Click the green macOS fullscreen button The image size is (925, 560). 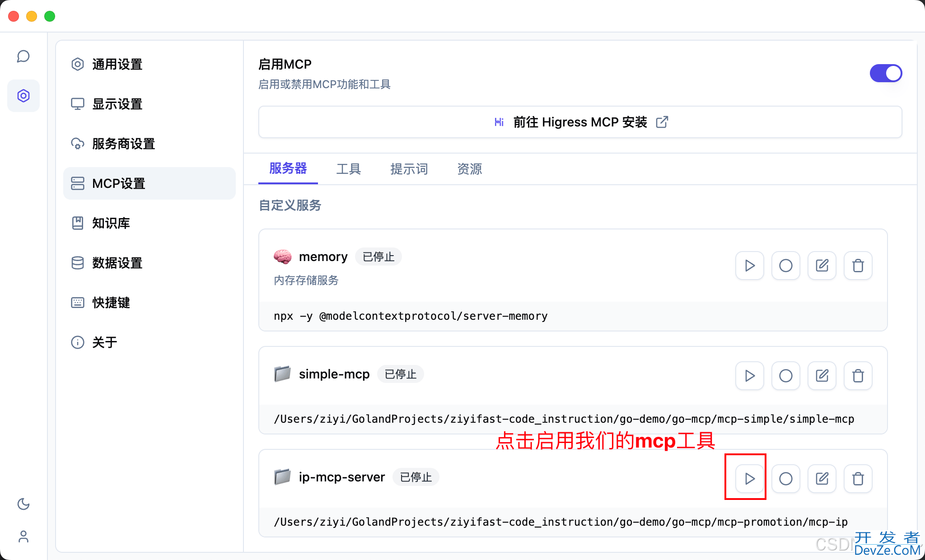click(50, 16)
